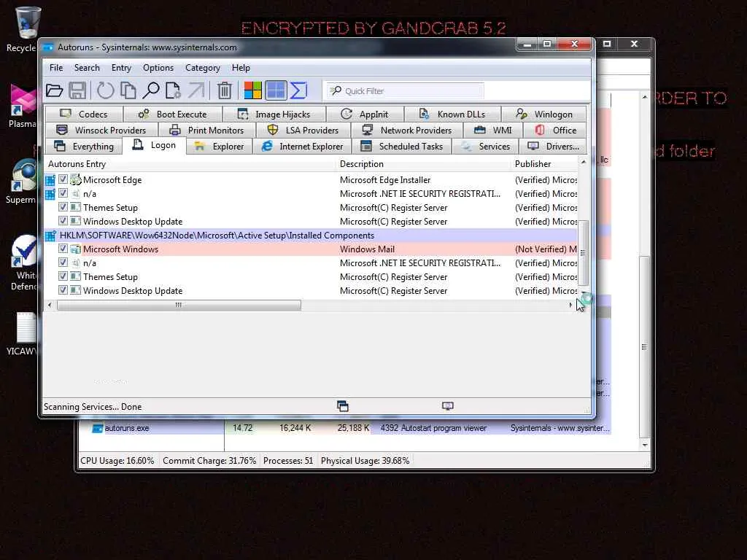Click the Recycle Bin desktop icon
747x560 pixels.
pyautogui.click(x=27, y=23)
